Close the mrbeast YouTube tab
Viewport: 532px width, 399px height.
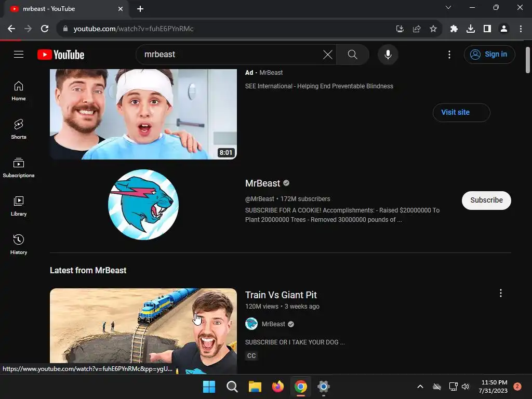tap(121, 9)
